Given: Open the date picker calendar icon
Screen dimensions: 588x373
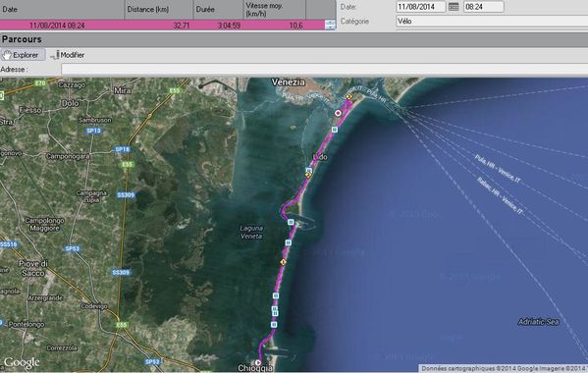Looking at the screenshot, I should [454, 7].
